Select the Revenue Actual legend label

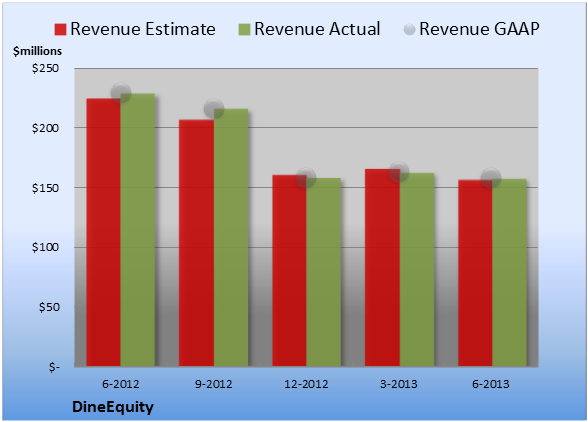[317, 29]
